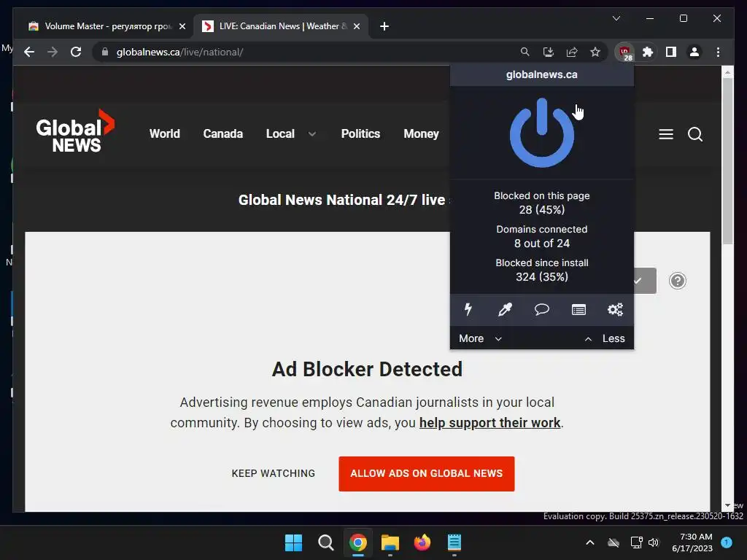This screenshot has width=747, height=560.
Task: Open Chrome side panel icon
Action: click(671, 52)
